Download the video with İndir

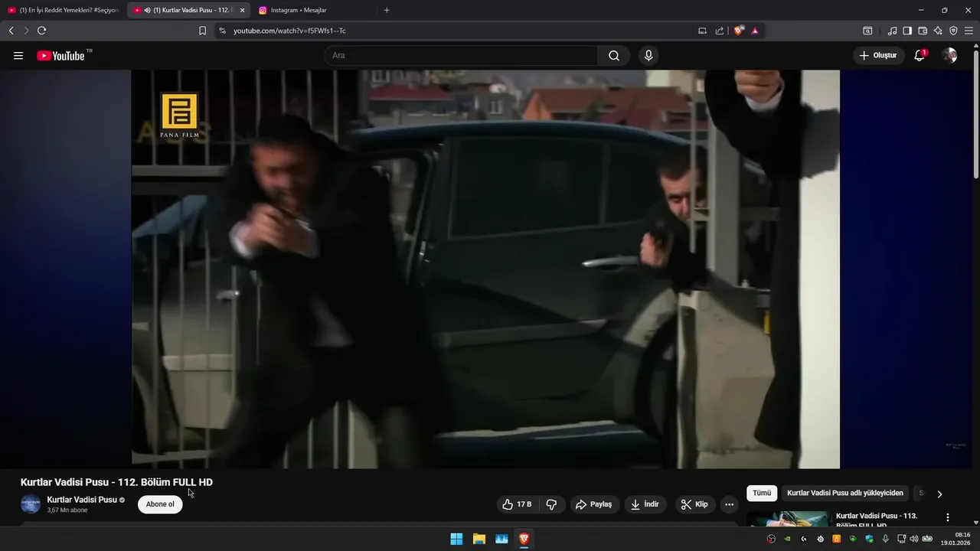pos(645,504)
